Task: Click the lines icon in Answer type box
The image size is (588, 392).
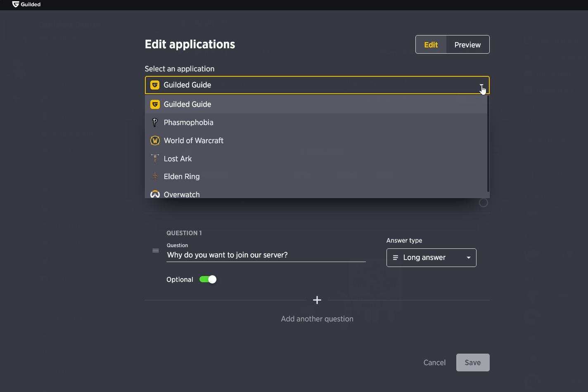Action: pos(395,257)
